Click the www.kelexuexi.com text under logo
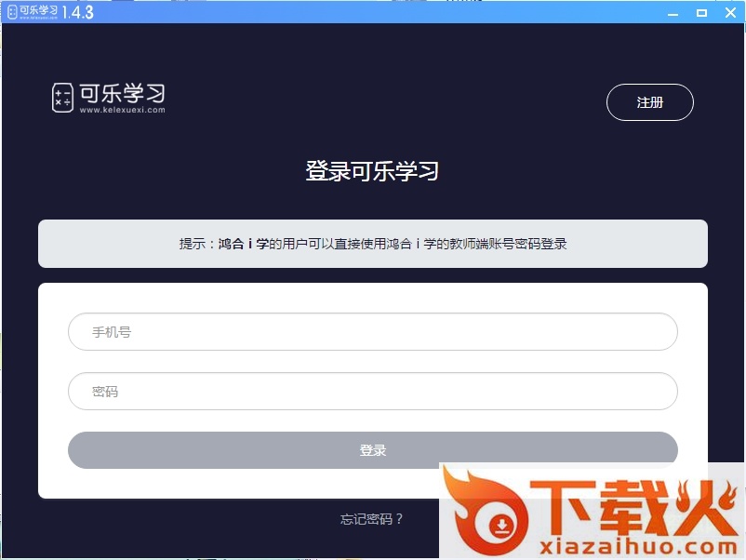The width and height of the screenshot is (746, 560). tap(122, 110)
